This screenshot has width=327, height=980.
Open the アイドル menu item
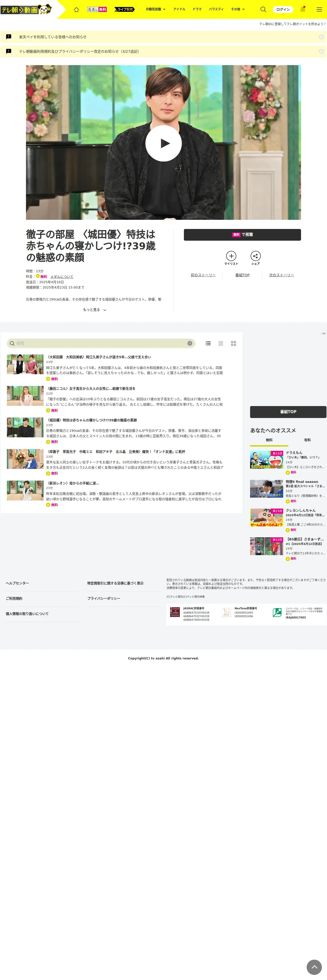pos(179,9)
